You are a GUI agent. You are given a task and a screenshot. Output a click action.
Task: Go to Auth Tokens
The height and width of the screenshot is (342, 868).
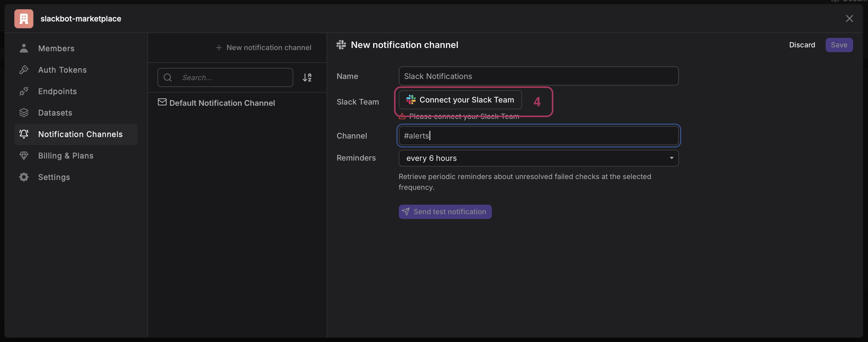[76, 70]
